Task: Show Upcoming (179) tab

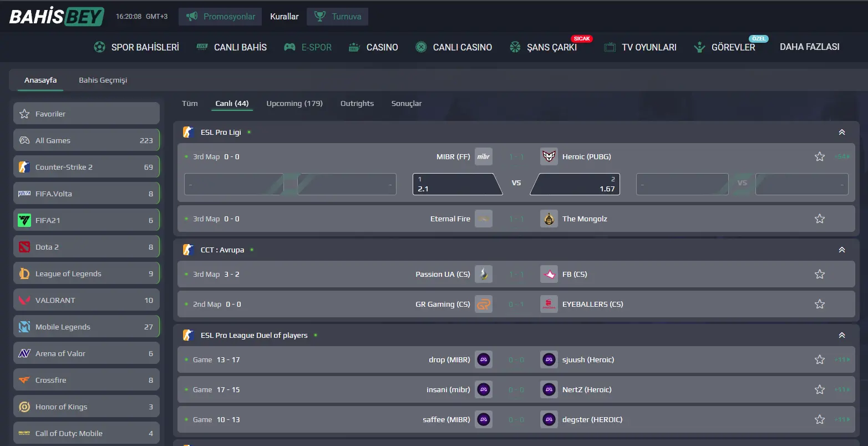Action: [295, 103]
